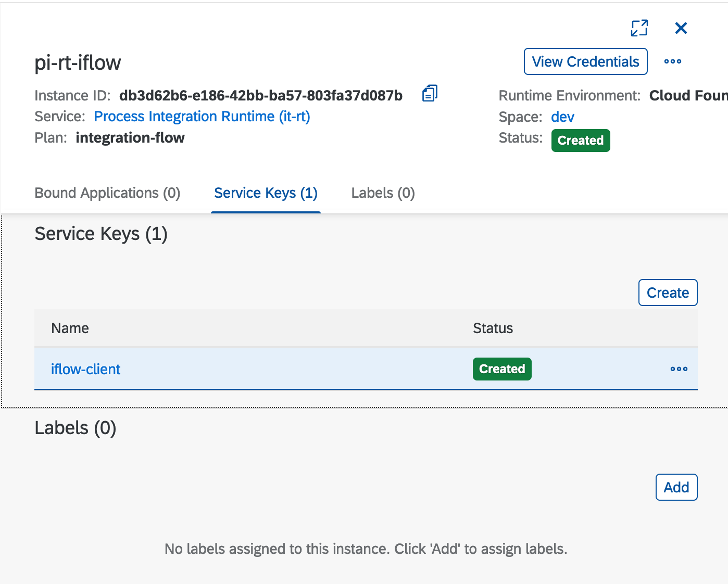
Task: Click the Service Keys (1) section heading
Action: click(101, 234)
